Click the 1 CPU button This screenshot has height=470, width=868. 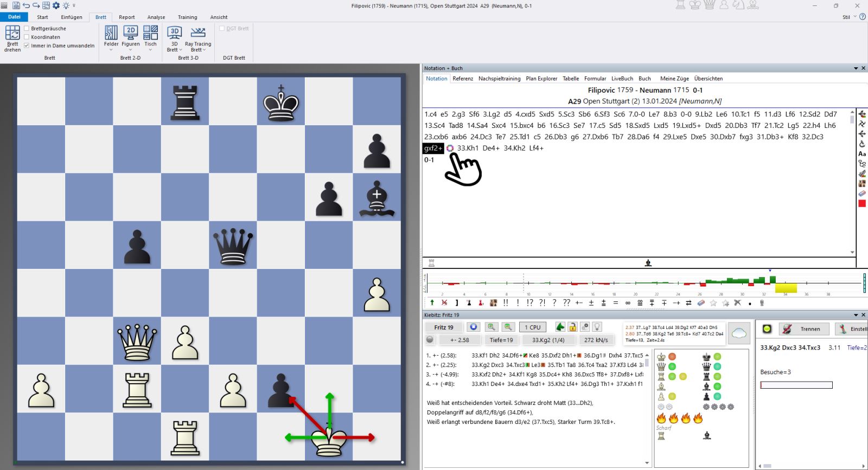point(532,327)
